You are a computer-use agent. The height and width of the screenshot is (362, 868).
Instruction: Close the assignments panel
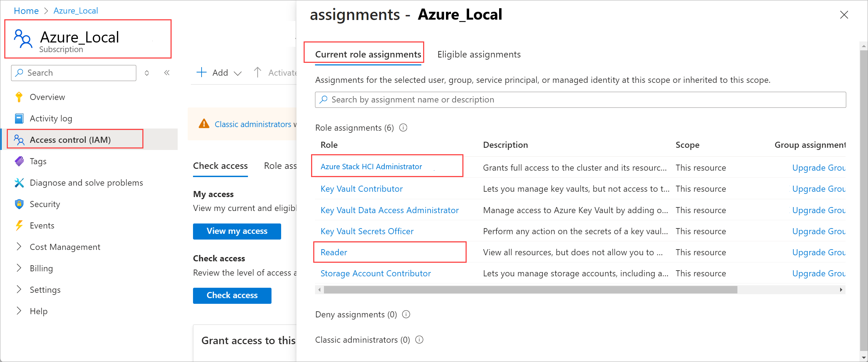coord(844,15)
